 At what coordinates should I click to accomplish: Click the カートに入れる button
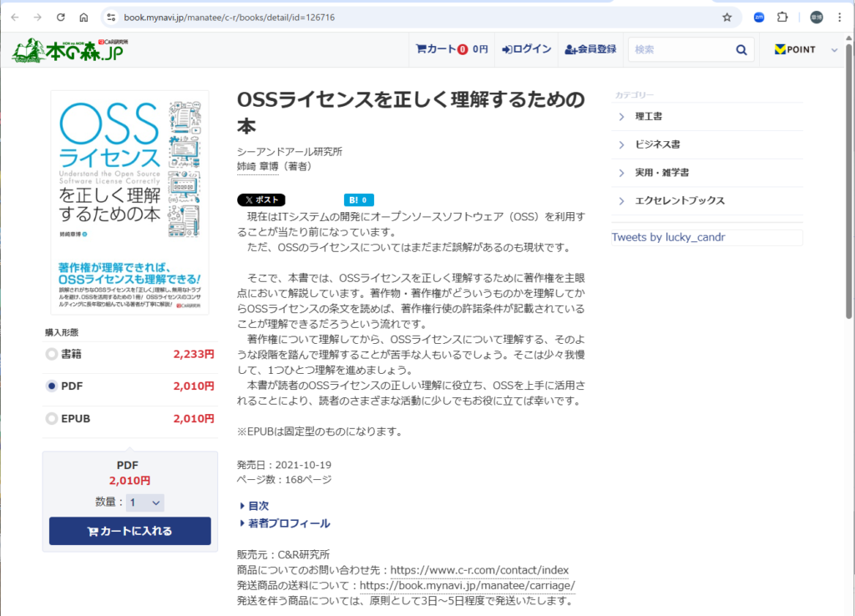point(129,531)
